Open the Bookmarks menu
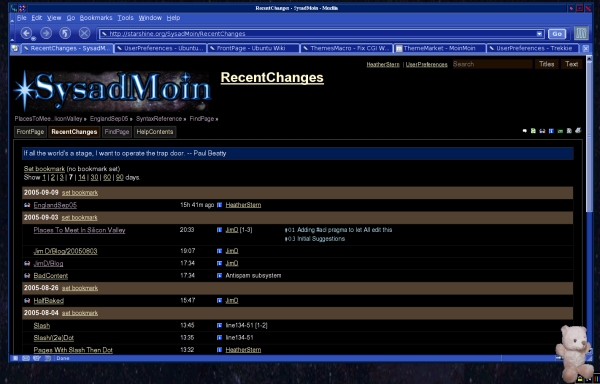The height and width of the screenshot is (384, 600). (x=96, y=18)
